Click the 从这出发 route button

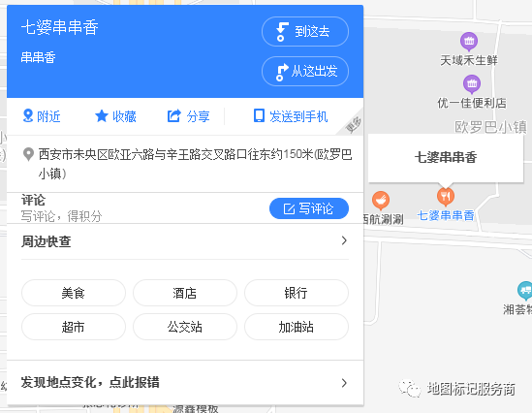[305, 72]
